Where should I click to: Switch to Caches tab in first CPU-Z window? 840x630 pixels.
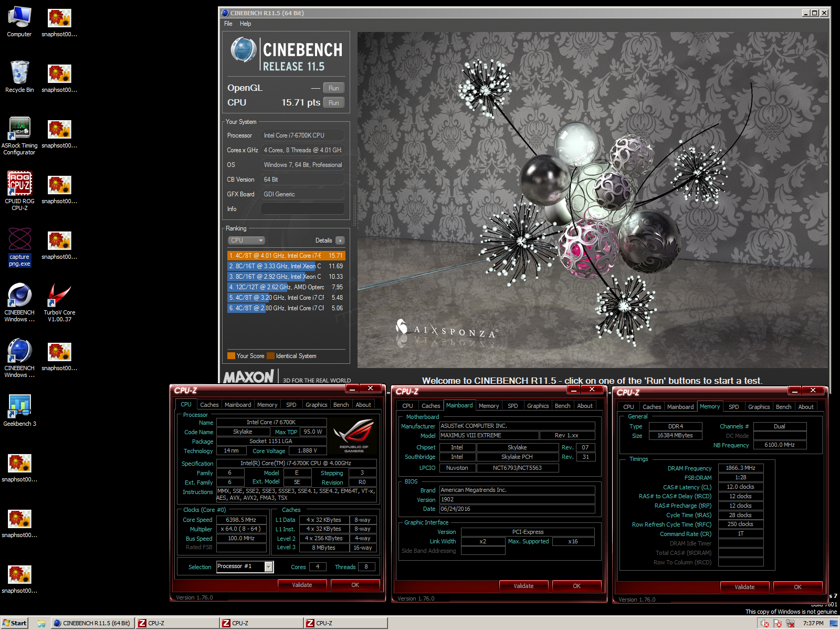[209, 405]
